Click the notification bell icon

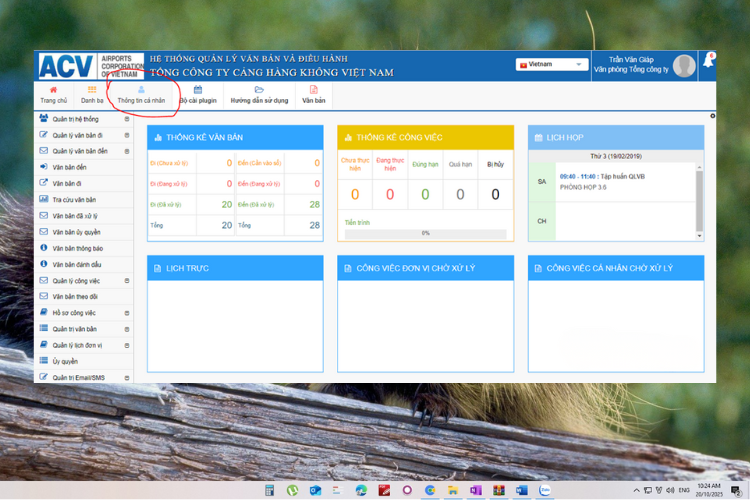pyautogui.click(x=708, y=61)
